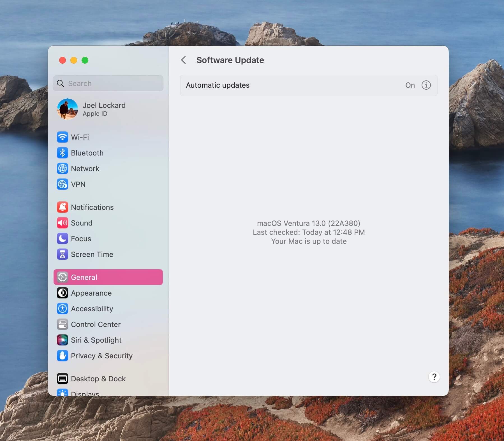
Task: Select Screen Time label in sidebar
Action: click(92, 254)
